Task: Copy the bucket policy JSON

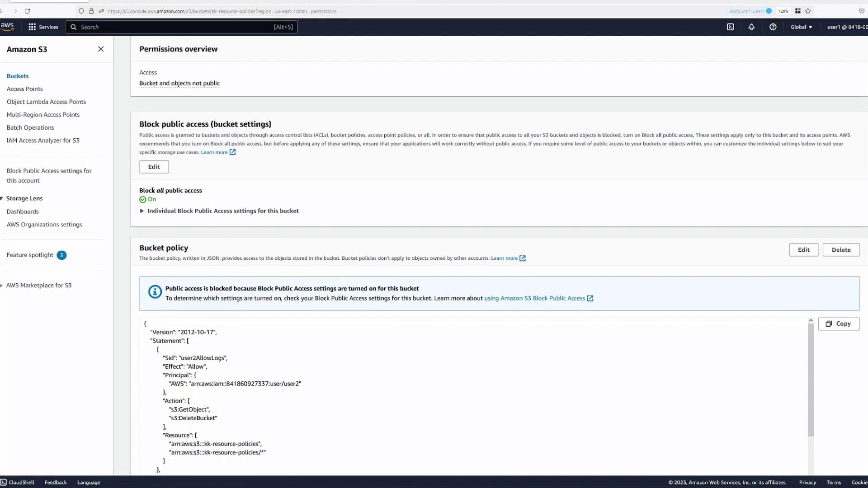Action: point(839,324)
